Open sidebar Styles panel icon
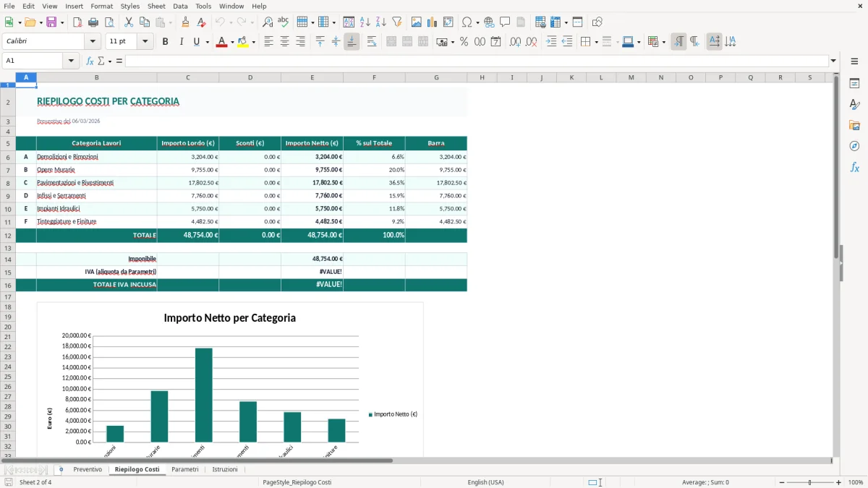The width and height of the screenshot is (868, 488). pos(854,104)
